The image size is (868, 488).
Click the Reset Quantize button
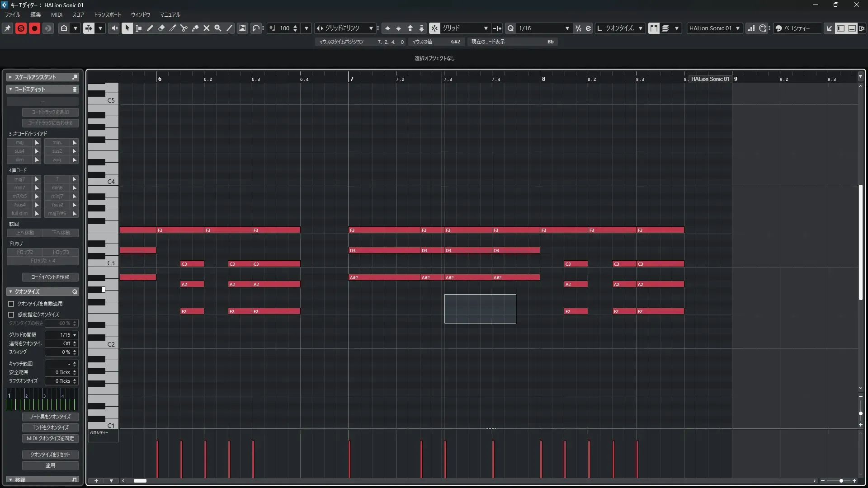(50, 455)
